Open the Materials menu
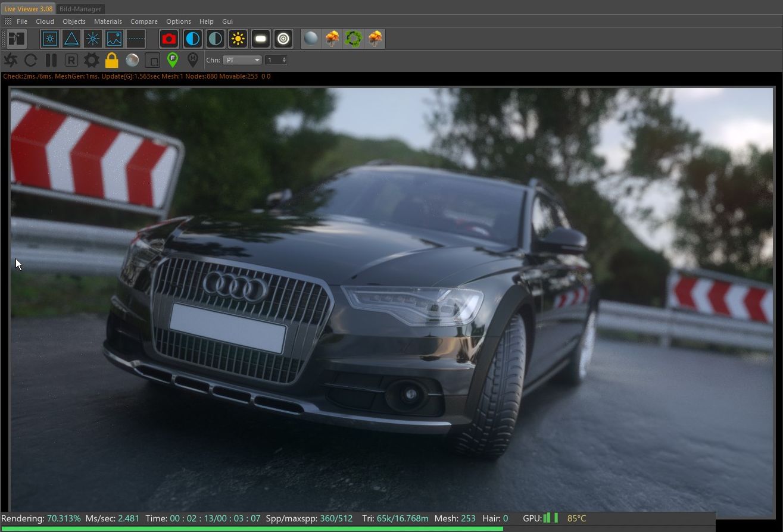 pyautogui.click(x=108, y=21)
